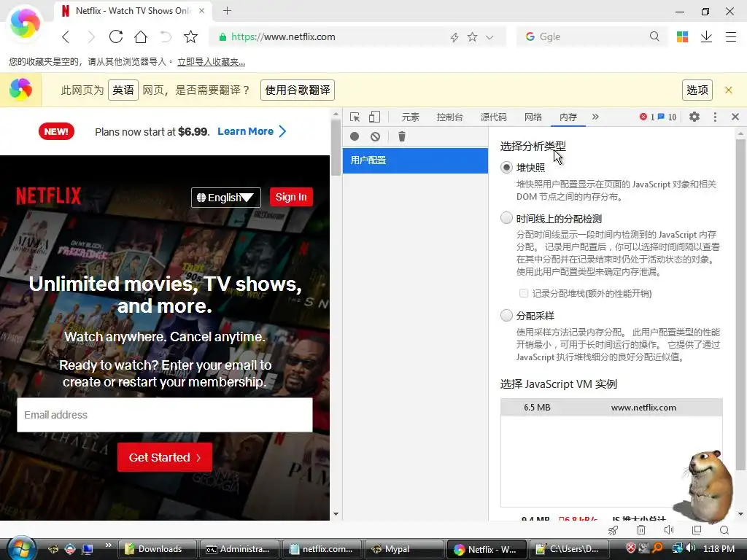This screenshot has width=747, height=560.
Task: Toggle the device toolbar icon in DevTools
Action: point(375,117)
